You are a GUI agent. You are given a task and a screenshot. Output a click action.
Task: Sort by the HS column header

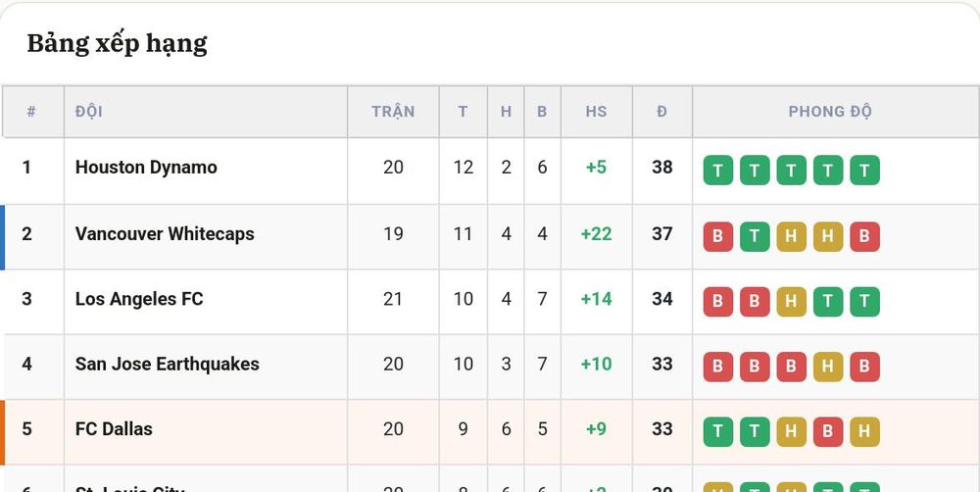[x=596, y=112]
